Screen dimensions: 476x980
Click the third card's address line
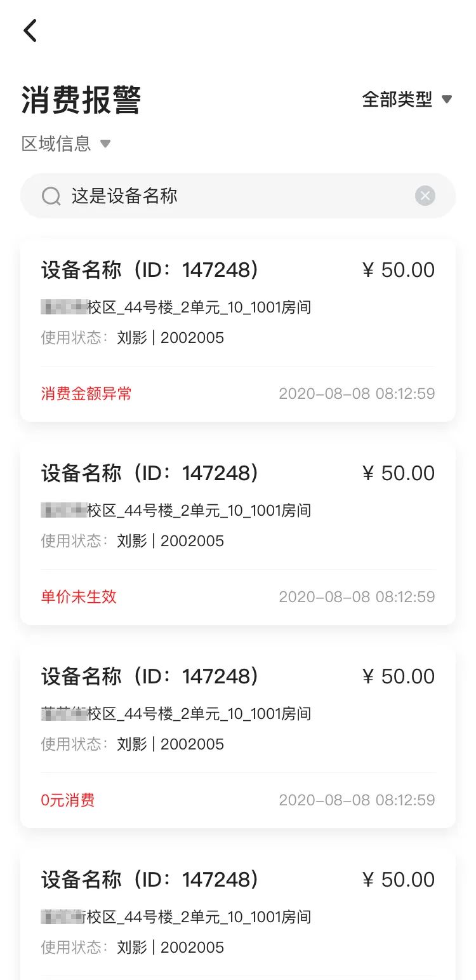[176, 714]
